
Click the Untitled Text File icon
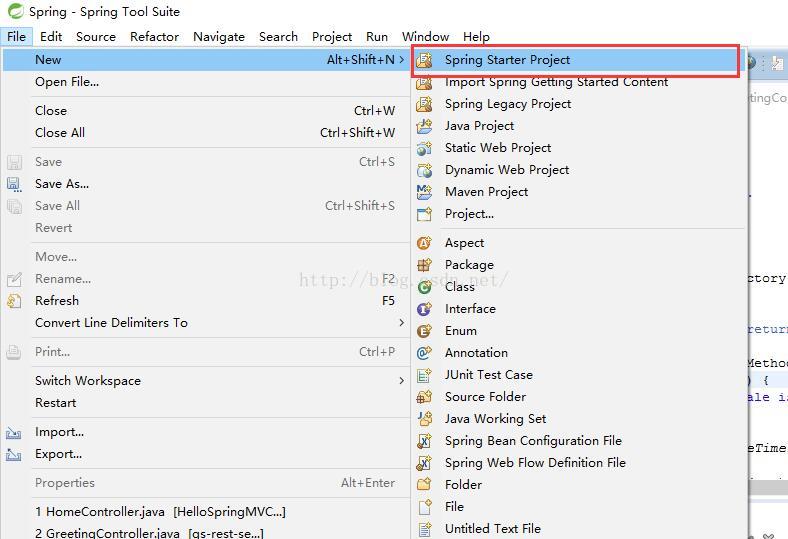[424, 529]
